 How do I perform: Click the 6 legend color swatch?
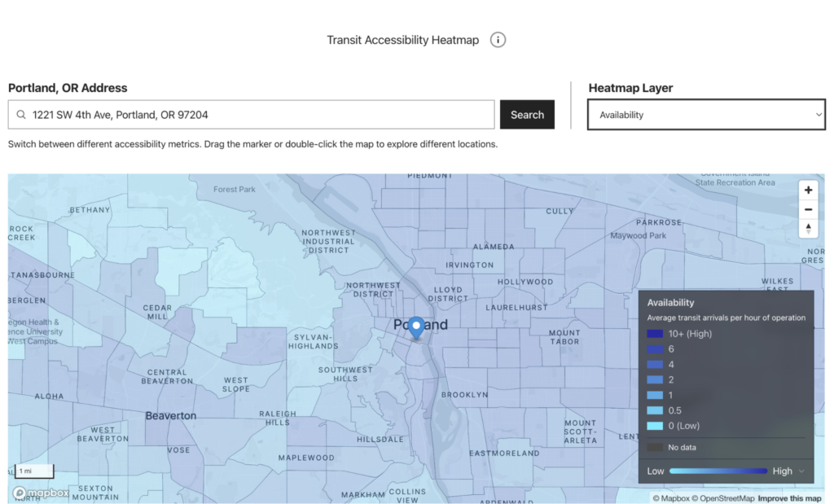coord(655,349)
